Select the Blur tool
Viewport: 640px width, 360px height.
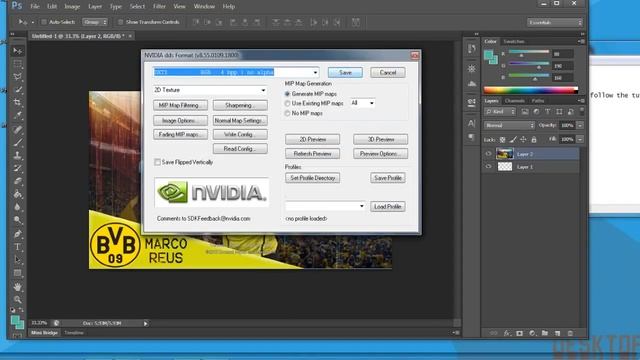click(17, 207)
